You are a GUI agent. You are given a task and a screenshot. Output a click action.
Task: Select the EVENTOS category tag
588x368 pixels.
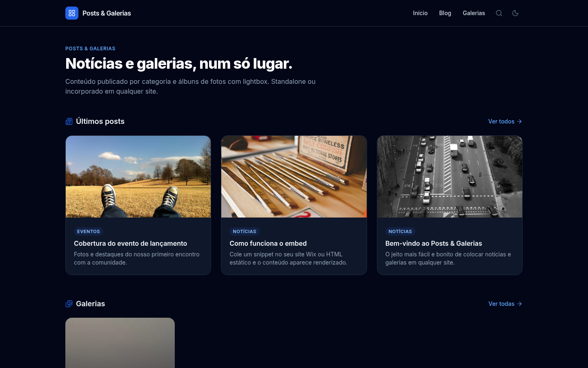click(89, 231)
